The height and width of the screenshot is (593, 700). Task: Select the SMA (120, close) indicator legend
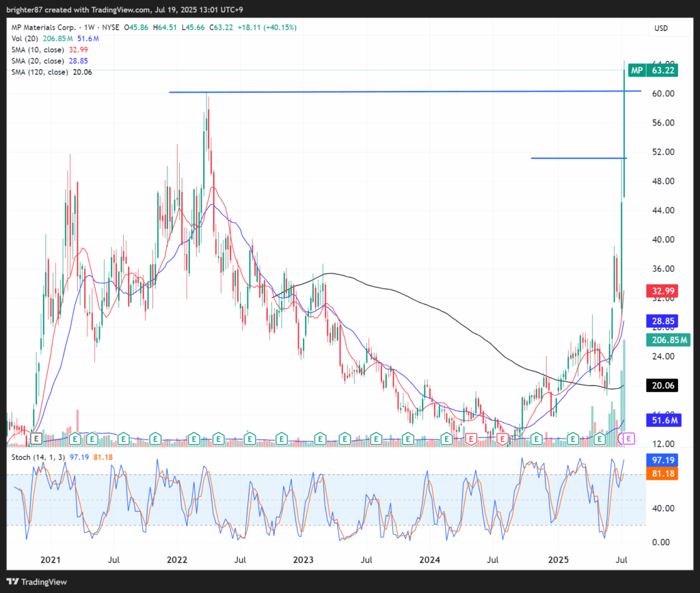tap(40, 72)
